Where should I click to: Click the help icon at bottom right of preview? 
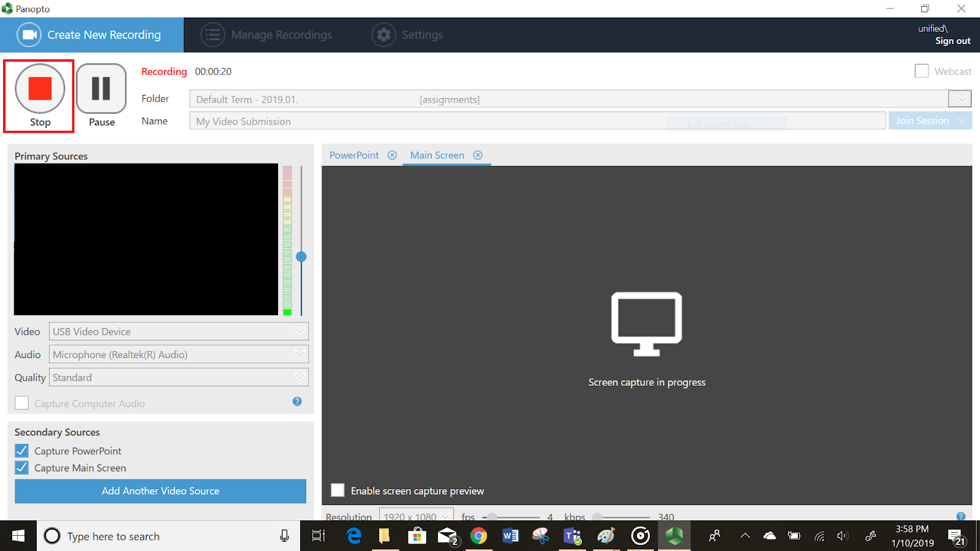[x=960, y=516]
